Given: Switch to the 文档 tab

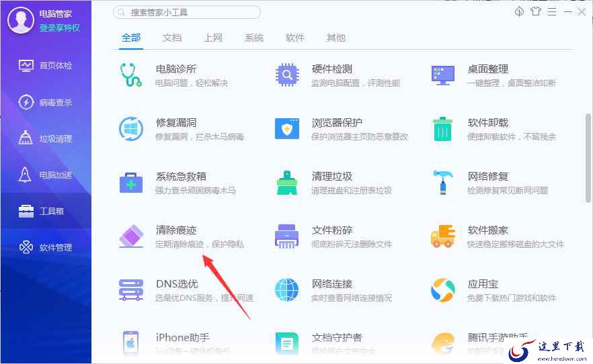Looking at the screenshot, I should click(172, 38).
